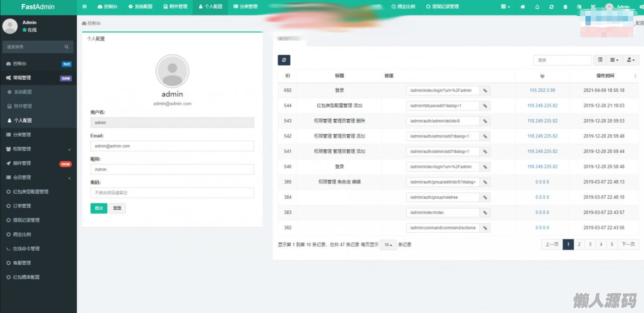The width and height of the screenshot is (644, 313).
Task: Click the admin profile avatar image
Action: coord(172,71)
